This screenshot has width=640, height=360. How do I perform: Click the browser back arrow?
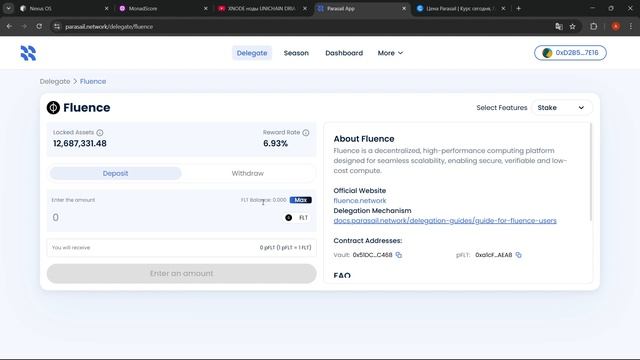[9, 26]
